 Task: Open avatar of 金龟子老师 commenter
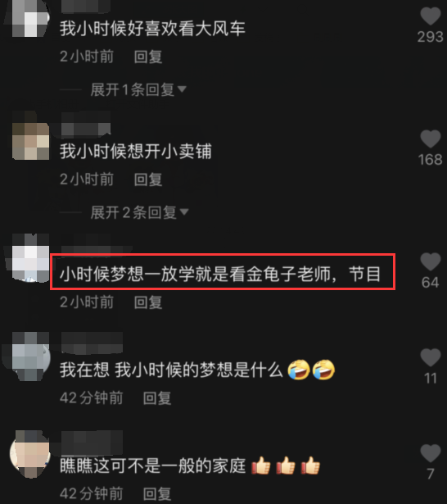(30, 264)
